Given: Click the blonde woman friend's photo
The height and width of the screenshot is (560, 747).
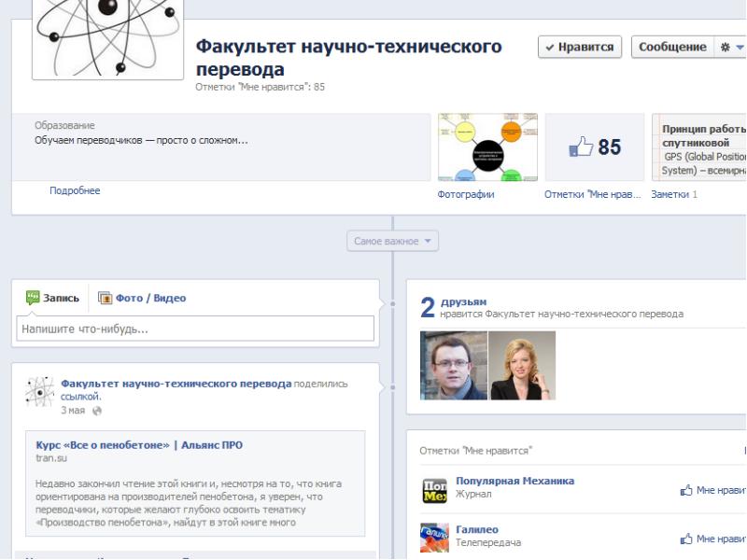Looking at the screenshot, I should tap(522, 366).
